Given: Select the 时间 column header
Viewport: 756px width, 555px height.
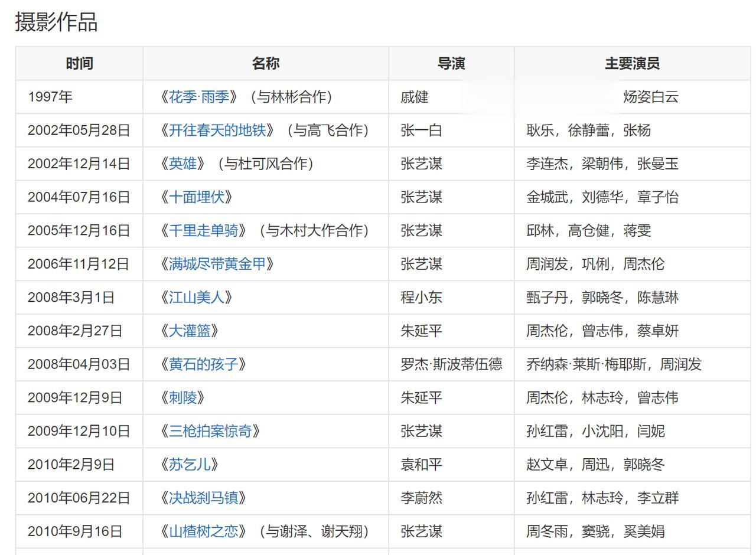Looking at the screenshot, I should pos(79,63).
